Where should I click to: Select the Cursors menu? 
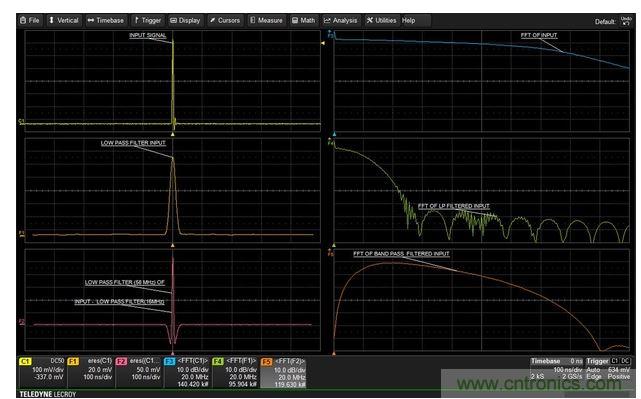(225, 20)
